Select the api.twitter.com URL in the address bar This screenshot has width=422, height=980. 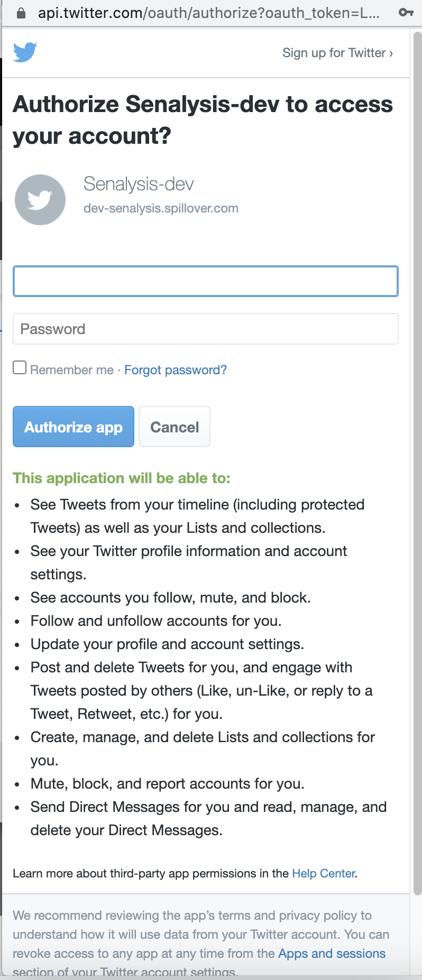[x=208, y=13]
